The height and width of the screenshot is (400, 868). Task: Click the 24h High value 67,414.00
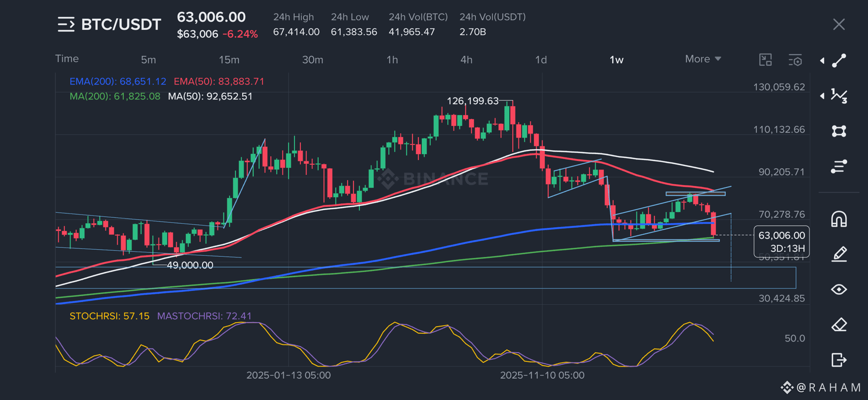[296, 32]
